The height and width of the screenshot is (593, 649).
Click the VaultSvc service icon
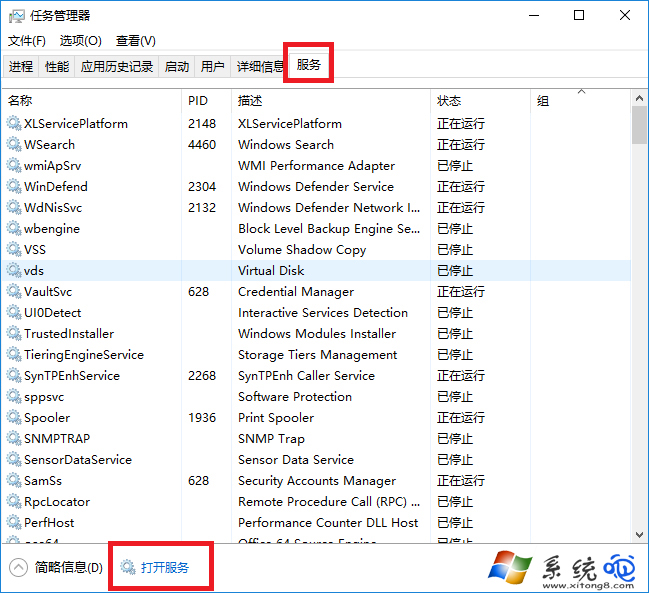click(x=14, y=292)
